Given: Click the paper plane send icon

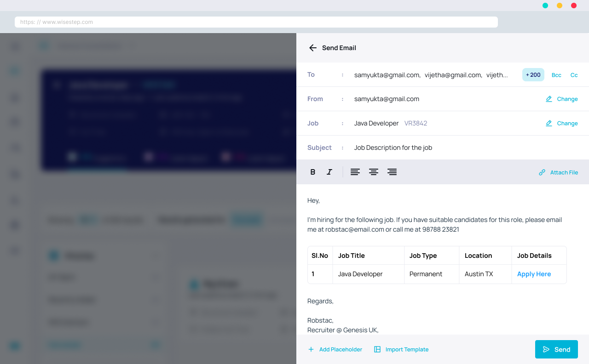Looking at the screenshot, I should pyautogui.click(x=546, y=349).
